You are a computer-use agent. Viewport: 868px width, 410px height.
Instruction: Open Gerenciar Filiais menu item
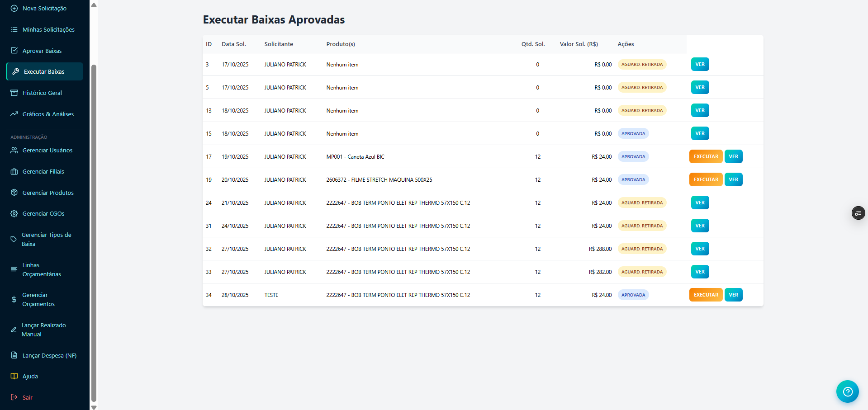[x=43, y=172]
